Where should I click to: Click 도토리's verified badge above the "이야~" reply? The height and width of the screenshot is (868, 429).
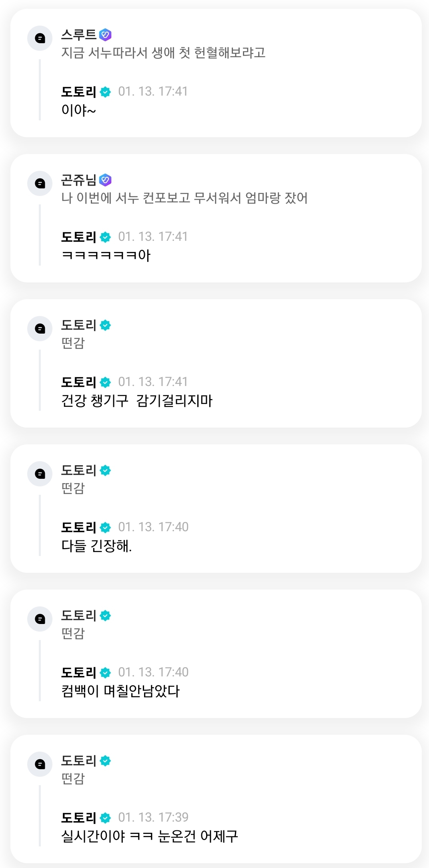point(105,92)
